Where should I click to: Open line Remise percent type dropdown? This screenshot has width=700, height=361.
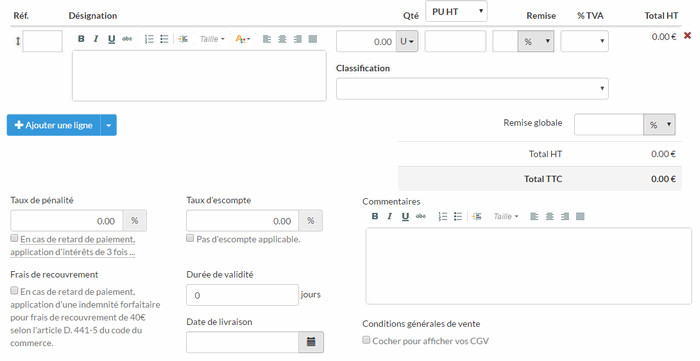point(536,41)
